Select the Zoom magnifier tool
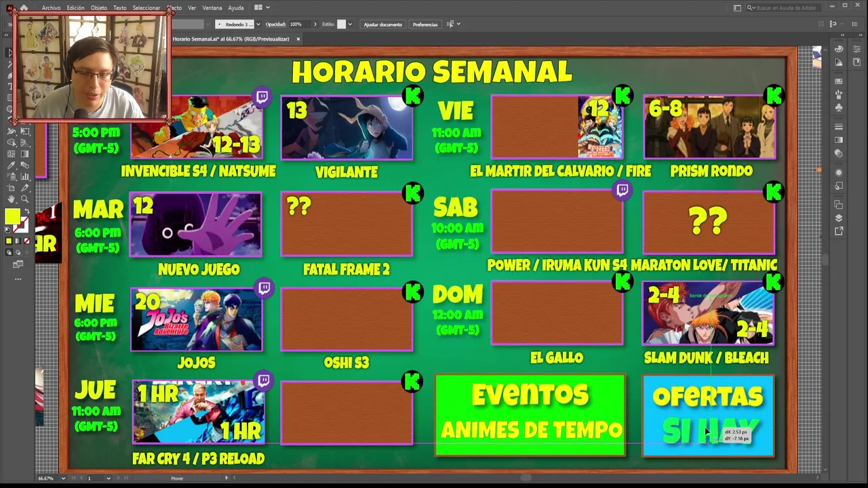This screenshot has width=868, height=488. point(25,199)
